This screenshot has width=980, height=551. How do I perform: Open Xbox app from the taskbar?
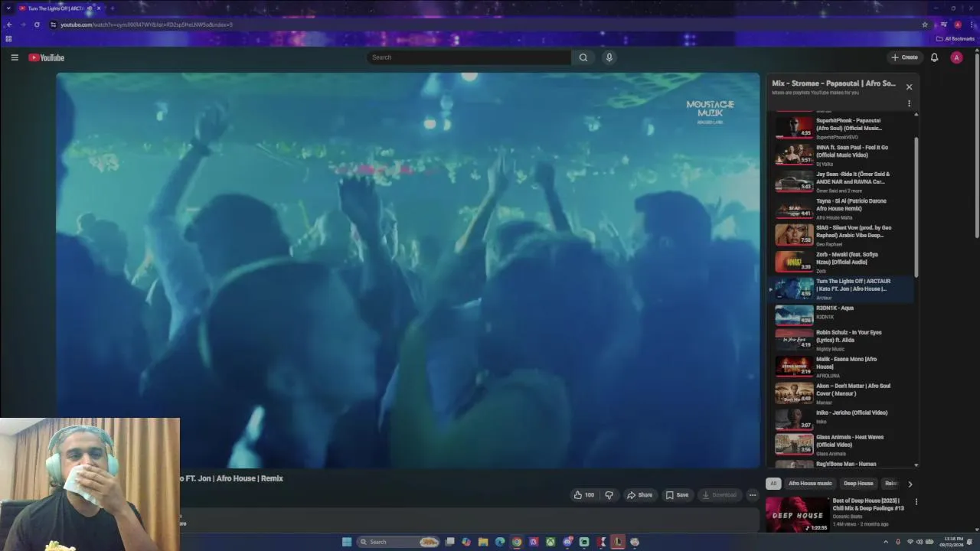point(550,542)
